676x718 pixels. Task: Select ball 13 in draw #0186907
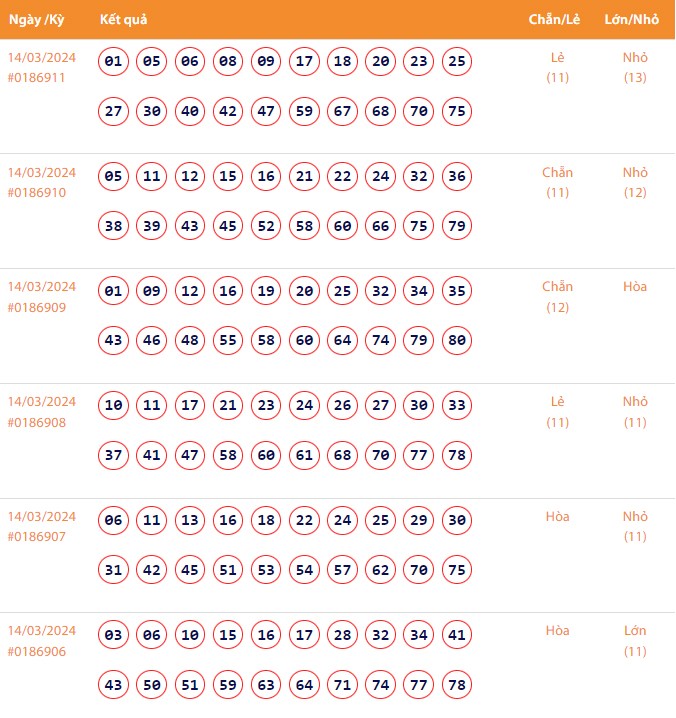[190, 521]
